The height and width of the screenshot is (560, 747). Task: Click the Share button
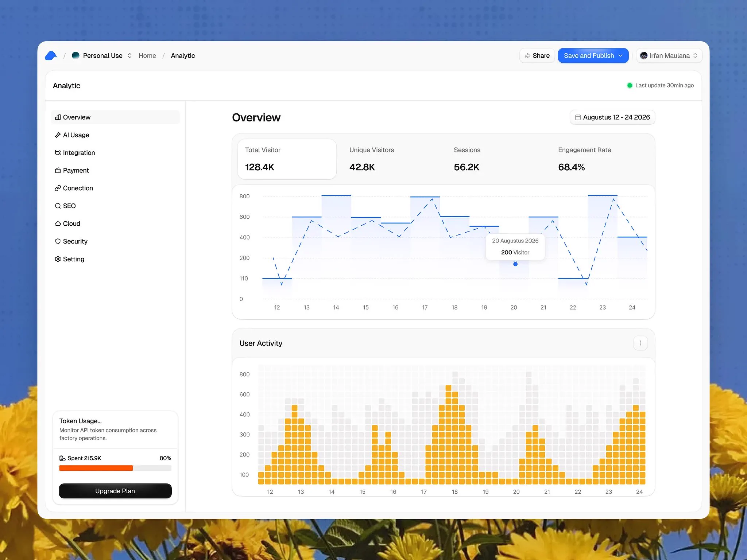point(537,55)
